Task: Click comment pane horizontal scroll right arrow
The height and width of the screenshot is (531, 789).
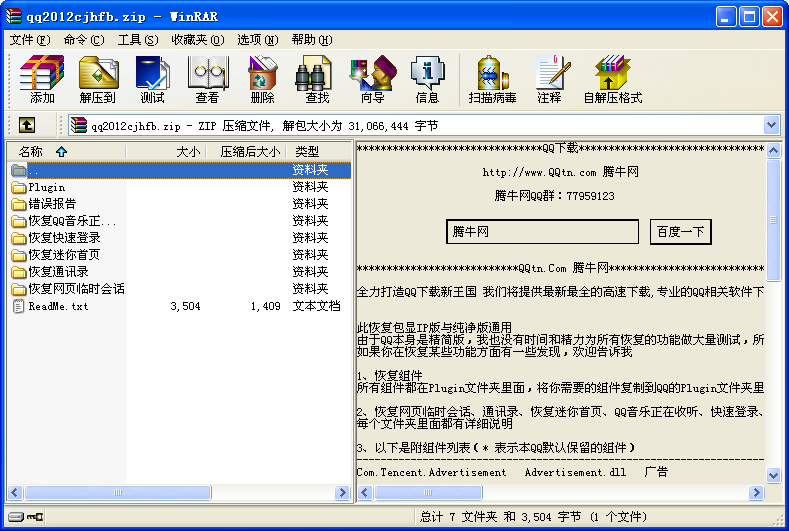Action: 756,492
